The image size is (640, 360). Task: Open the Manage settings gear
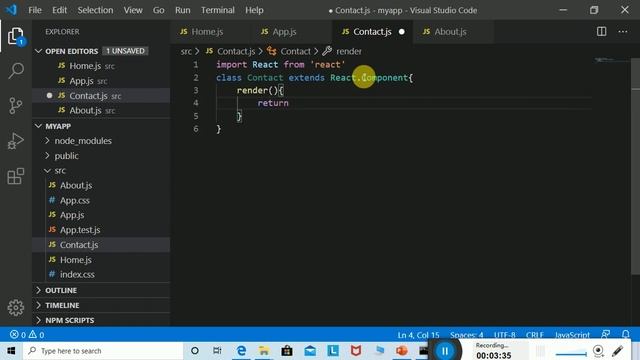(16, 307)
